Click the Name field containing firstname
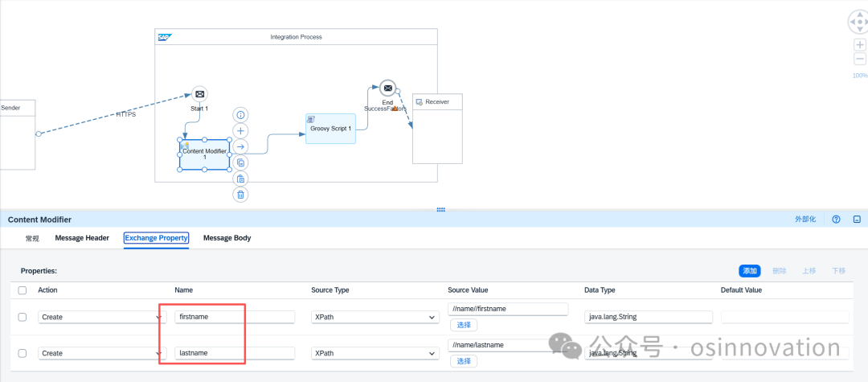868x382 pixels. pyautogui.click(x=235, y=317)
